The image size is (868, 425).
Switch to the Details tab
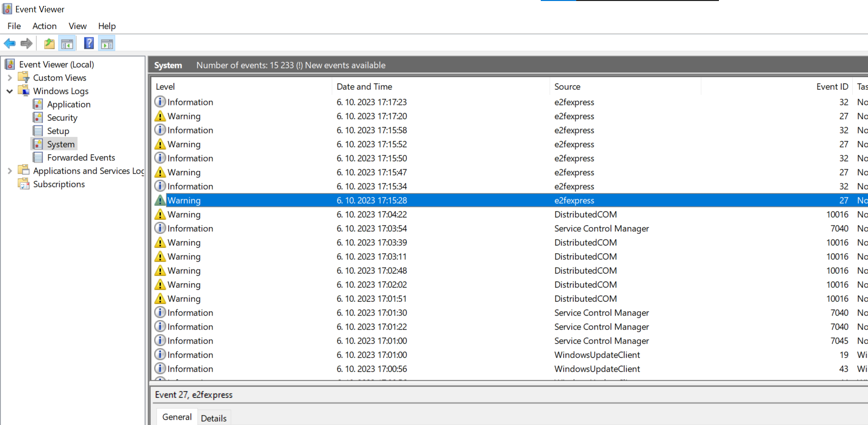click(214, 418)
